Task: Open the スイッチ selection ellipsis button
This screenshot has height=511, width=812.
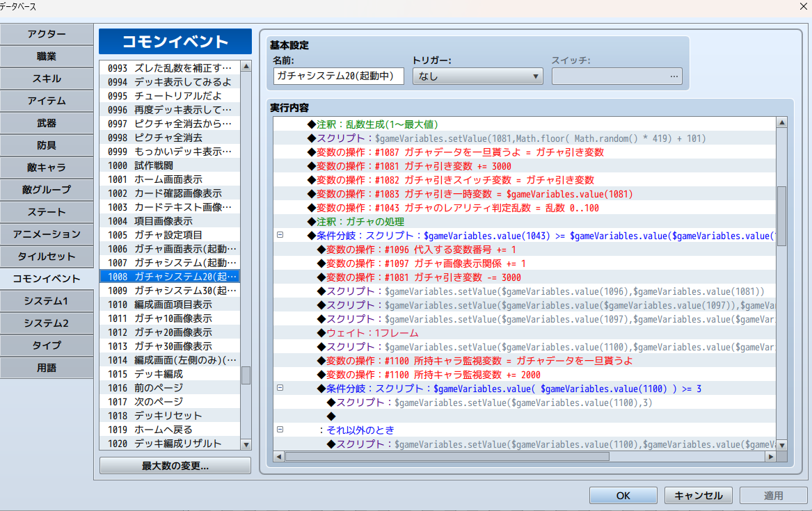Action: (674, 76)
